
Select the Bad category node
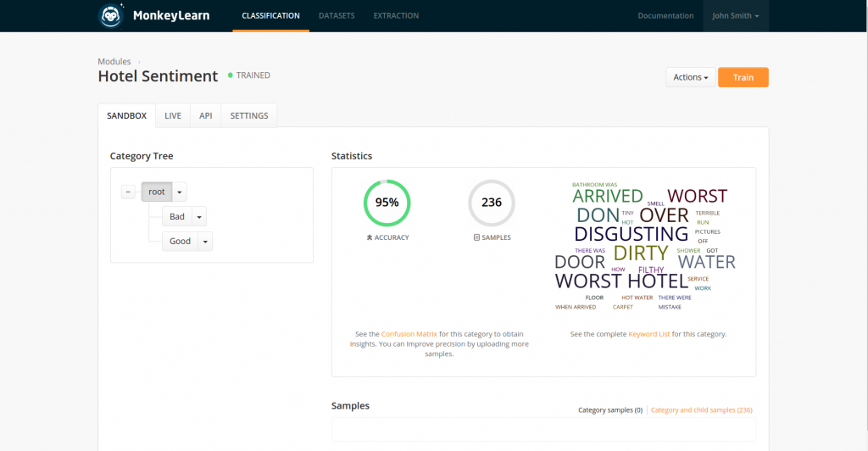click(177, 217)
